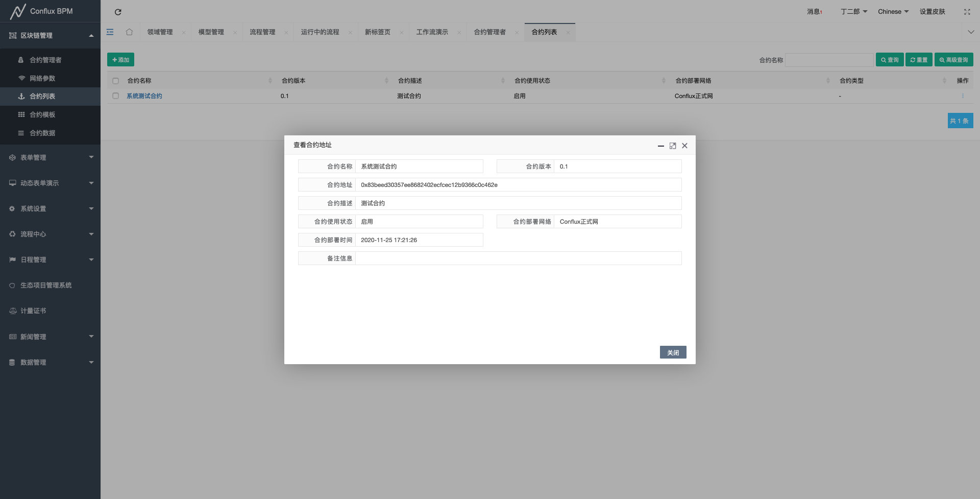Open the 丁二郎 user dropdown
This screenshot has width=980, height=499.
(854, 12)
